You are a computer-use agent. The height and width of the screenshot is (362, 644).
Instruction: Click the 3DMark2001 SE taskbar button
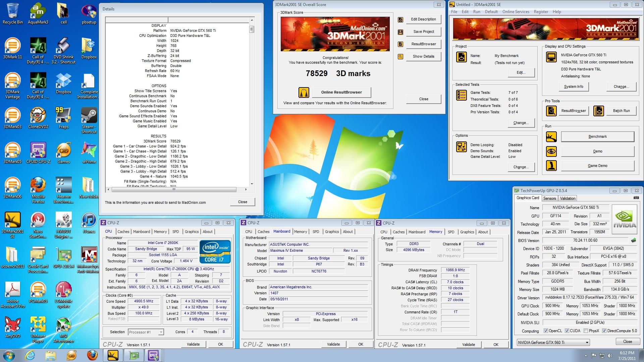point(113,355)
